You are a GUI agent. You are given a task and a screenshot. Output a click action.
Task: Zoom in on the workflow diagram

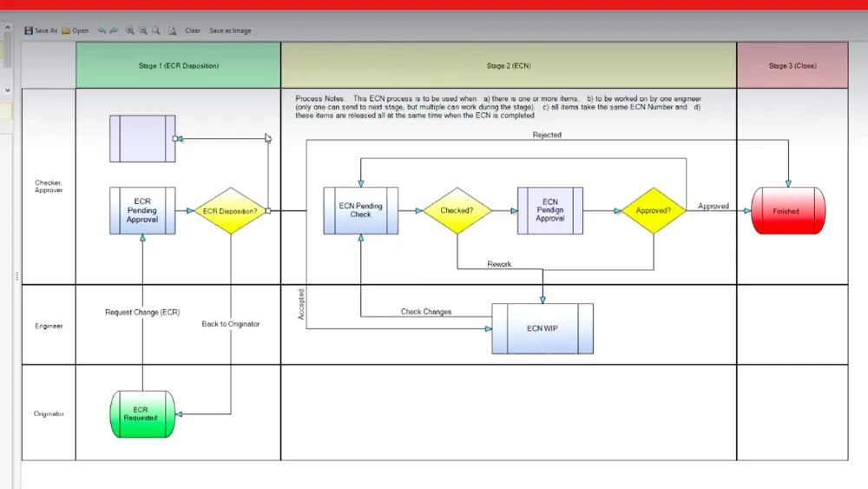[x=129, y=30]
